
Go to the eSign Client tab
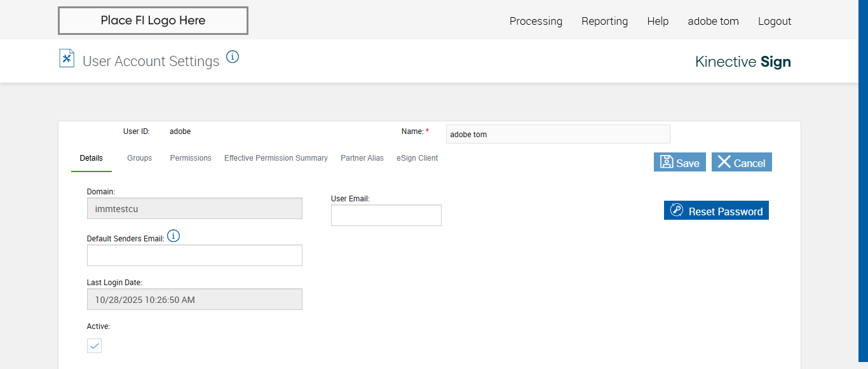point(417,158)
